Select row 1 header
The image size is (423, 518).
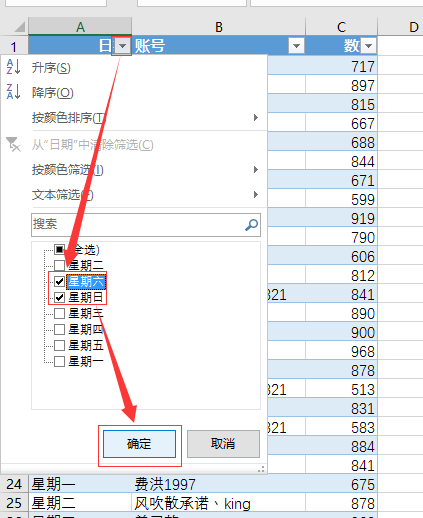[14, 46]
